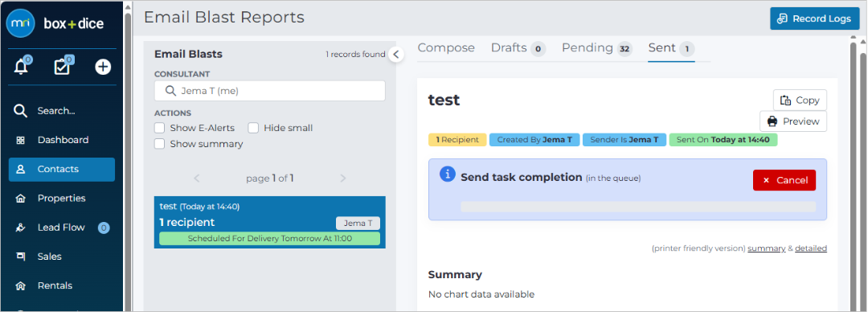Image resolution: width=868 pixels, height=312 pixels.
Task: Click the plus add-new icon in sidebar
Action: (x=103, y=67)
